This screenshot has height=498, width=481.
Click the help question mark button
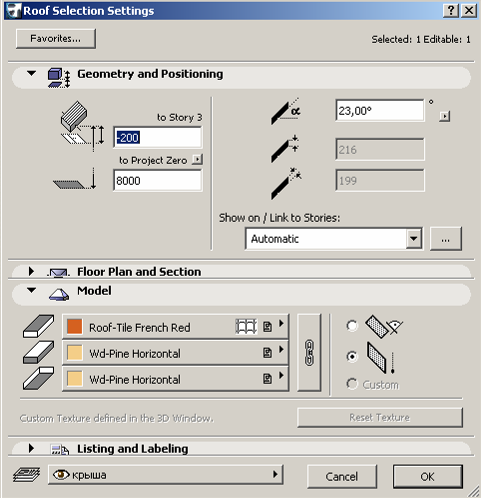[451, 11]
